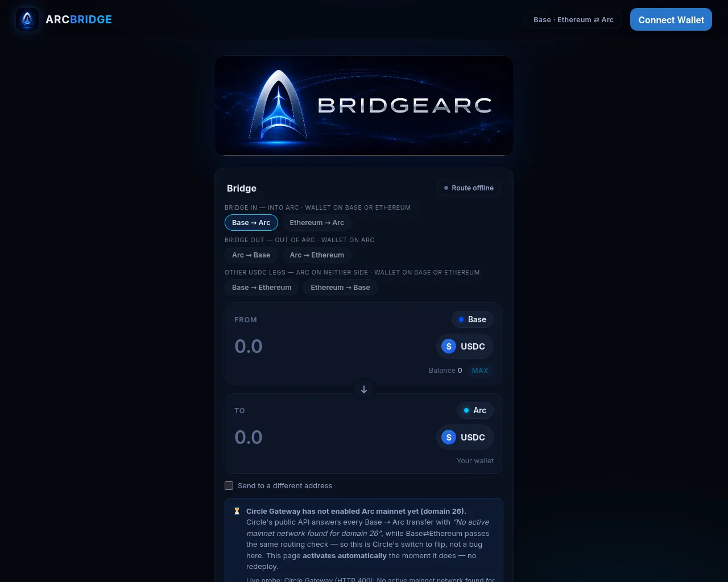728x582 pixels.
Task: Switch to Ethereum → Base route
Action: 340,287
